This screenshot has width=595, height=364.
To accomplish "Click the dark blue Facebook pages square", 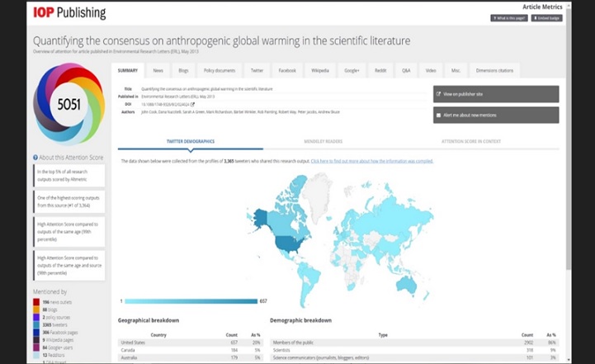I will pyautogui.click(x=35, y=333).
